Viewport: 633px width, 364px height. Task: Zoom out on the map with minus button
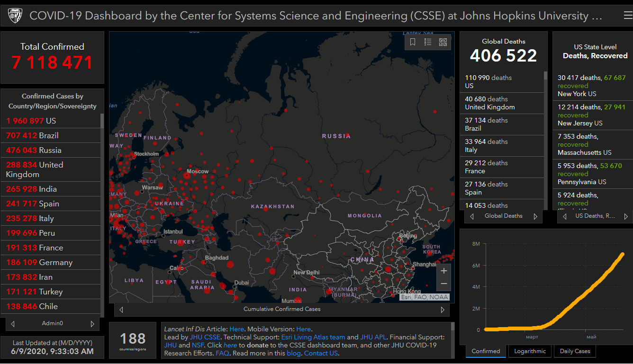pos(444,284)
